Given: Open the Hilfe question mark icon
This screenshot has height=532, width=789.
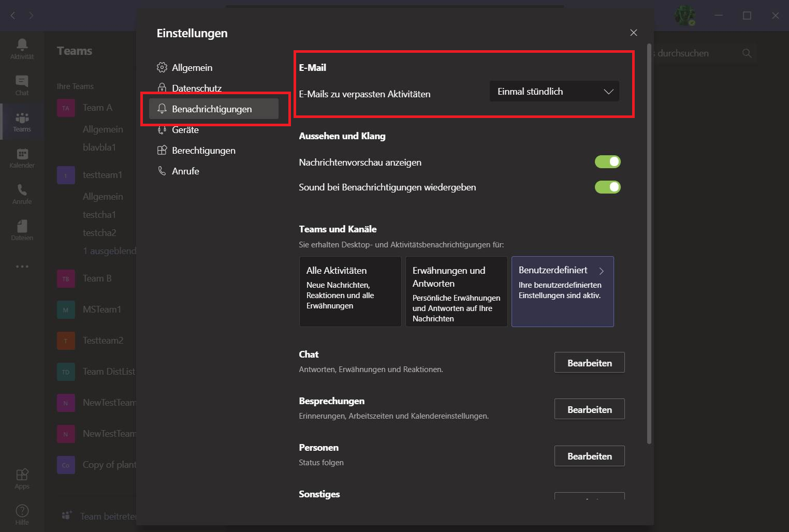Looking at the screenshot, I should coord(22,511).
